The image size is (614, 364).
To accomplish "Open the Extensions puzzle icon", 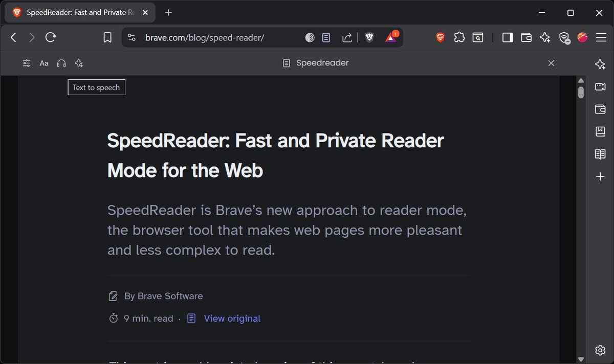I will click(x=459, y=37).
